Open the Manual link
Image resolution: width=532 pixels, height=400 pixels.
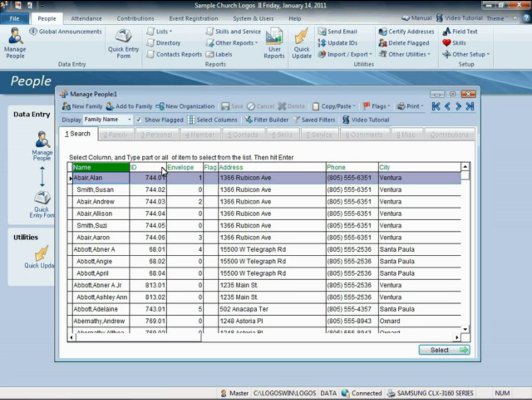tap(417, 18)
